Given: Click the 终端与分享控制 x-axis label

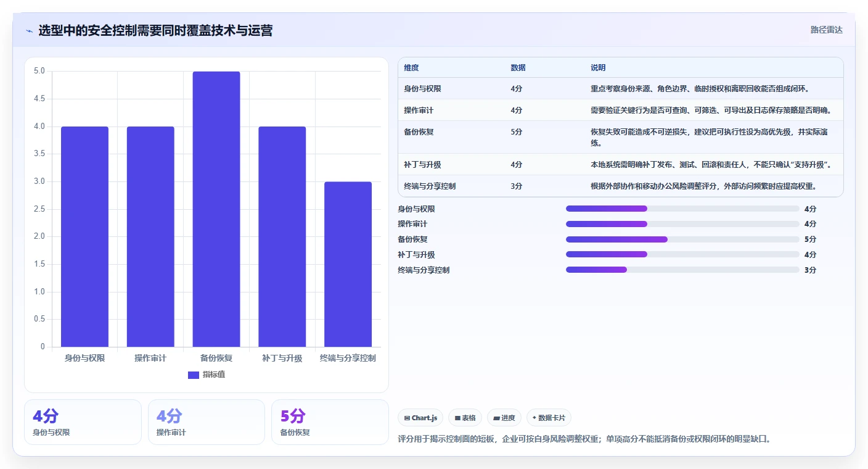Looking at the screenshot, I should coord(348,358).
